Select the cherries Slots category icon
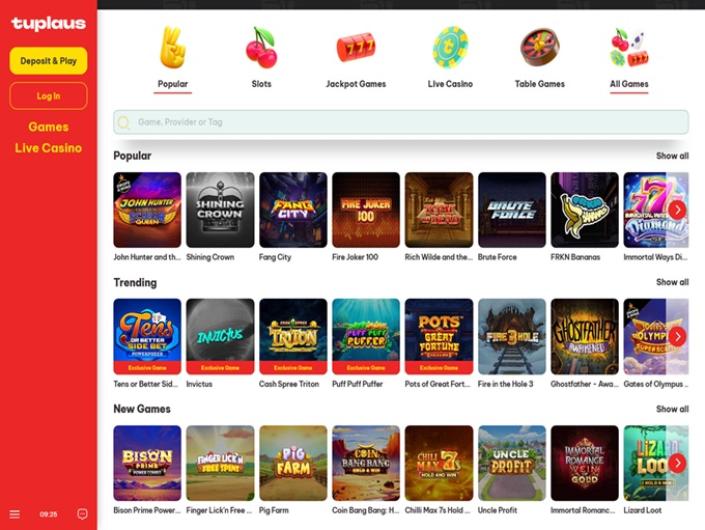Viewport: 705px width, 530px height. tap(261, 48)
